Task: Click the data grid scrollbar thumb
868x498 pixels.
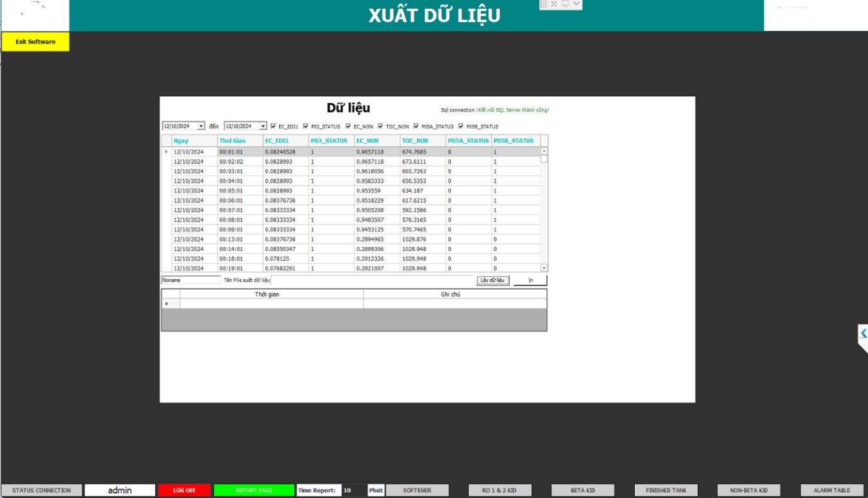Action: [x=544, y=159]
